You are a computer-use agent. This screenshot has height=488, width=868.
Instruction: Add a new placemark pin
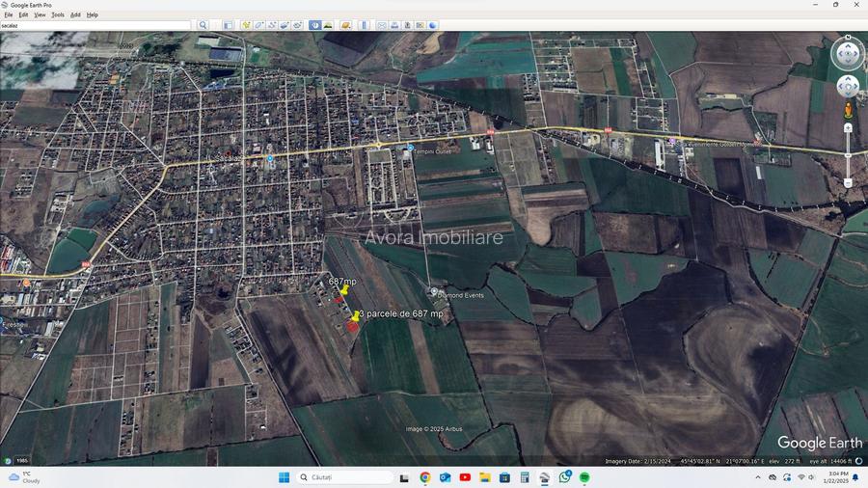click(247, 25)
